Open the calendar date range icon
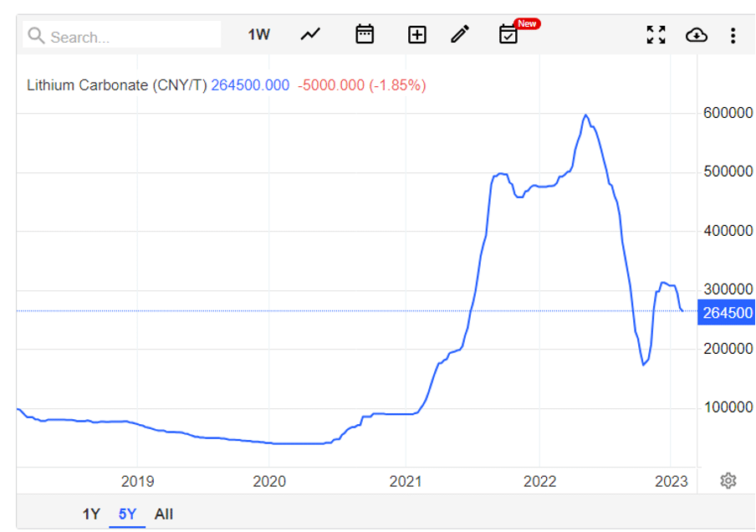Image resolution: width=756 pixels, height=532 pixels. coord(365,34)
